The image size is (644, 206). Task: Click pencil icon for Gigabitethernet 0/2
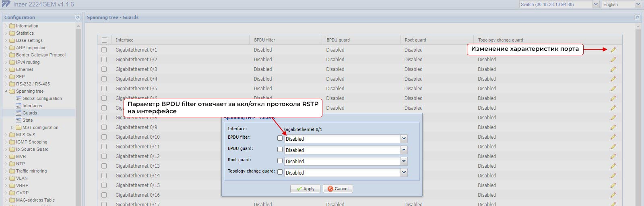[613, 60]
